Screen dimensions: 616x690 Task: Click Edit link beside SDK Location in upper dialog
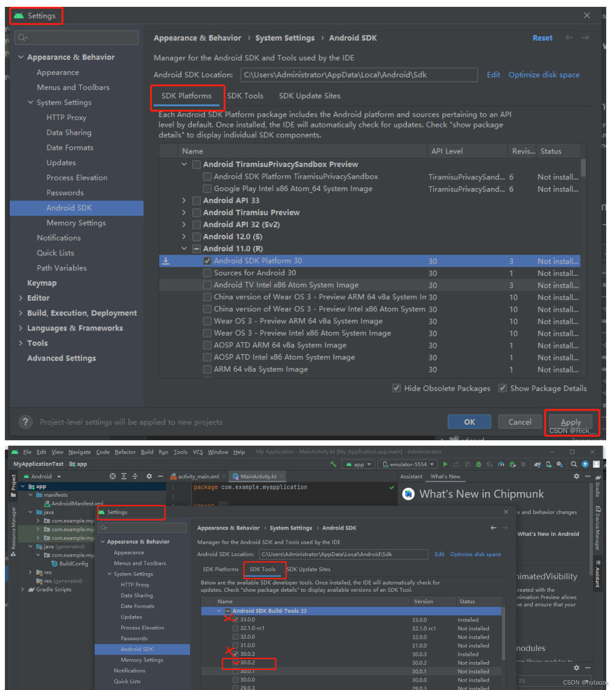coord(493,75)
